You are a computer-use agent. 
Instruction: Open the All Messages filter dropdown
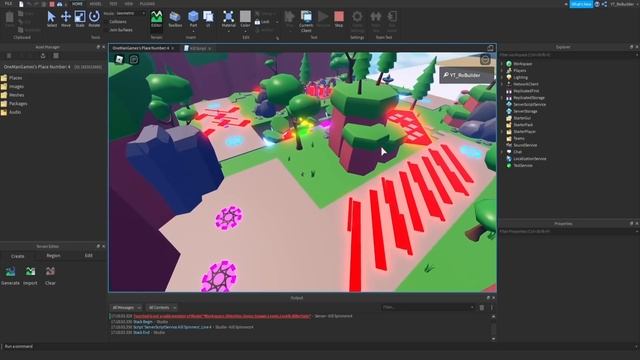pos(126,307)
